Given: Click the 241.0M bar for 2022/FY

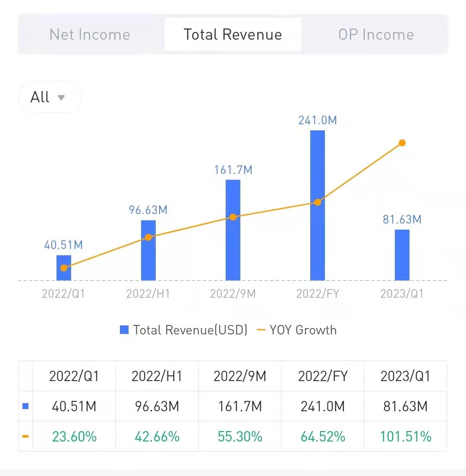Looking at the screenshot, I should pos(318,205).
